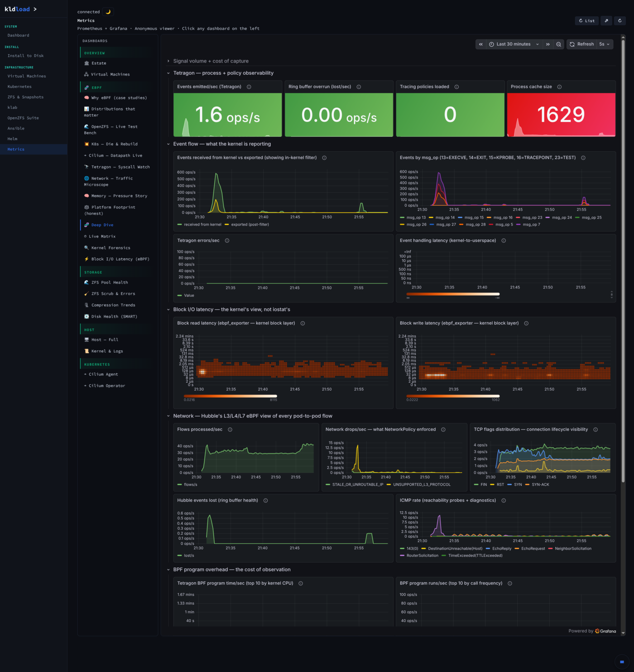Click the Event handling latency color scale bar

(x=453, y=294)
